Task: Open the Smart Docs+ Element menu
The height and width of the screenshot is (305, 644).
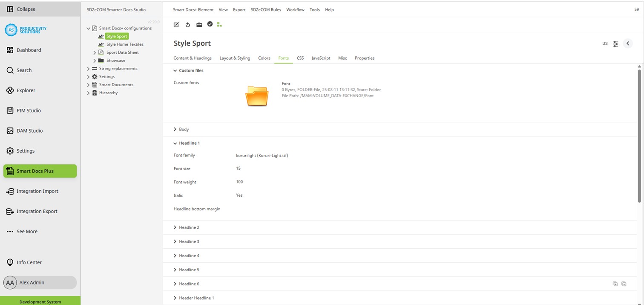Action: click(x=194, y=9)
